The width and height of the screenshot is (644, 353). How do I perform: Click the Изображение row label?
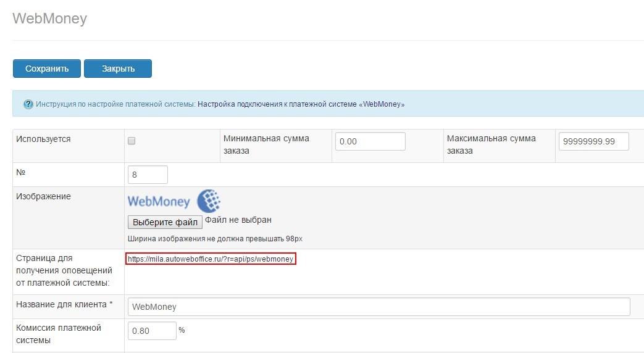[43, 196]
